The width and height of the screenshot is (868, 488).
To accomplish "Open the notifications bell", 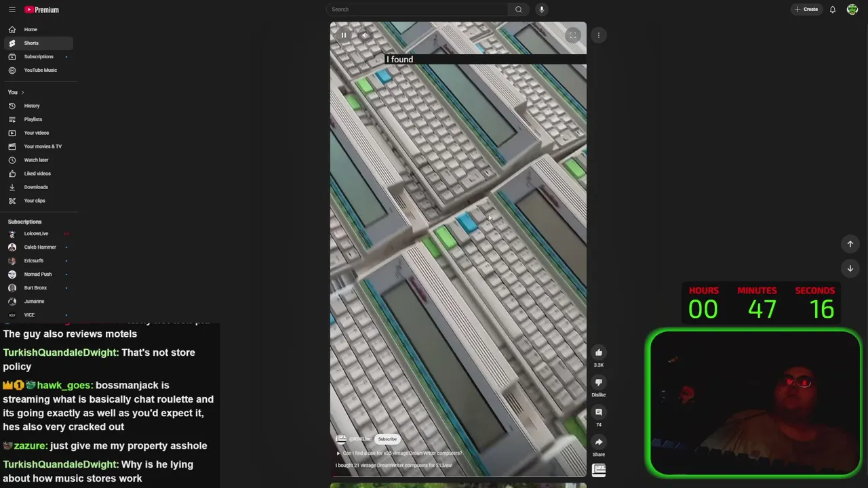I will [x=833, y=9].
